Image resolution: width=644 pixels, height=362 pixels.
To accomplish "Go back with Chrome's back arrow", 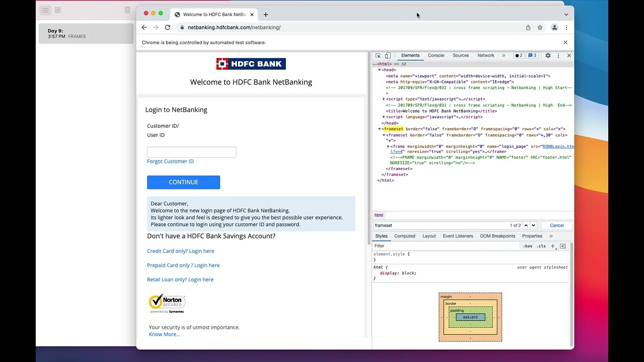I will (144, 28).
